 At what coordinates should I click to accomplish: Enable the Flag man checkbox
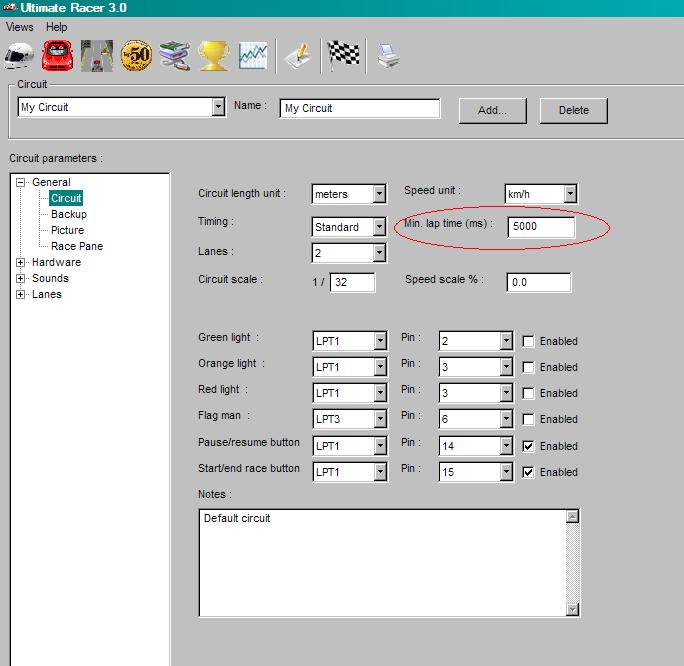pyautogui.click(x=529, y=419)
